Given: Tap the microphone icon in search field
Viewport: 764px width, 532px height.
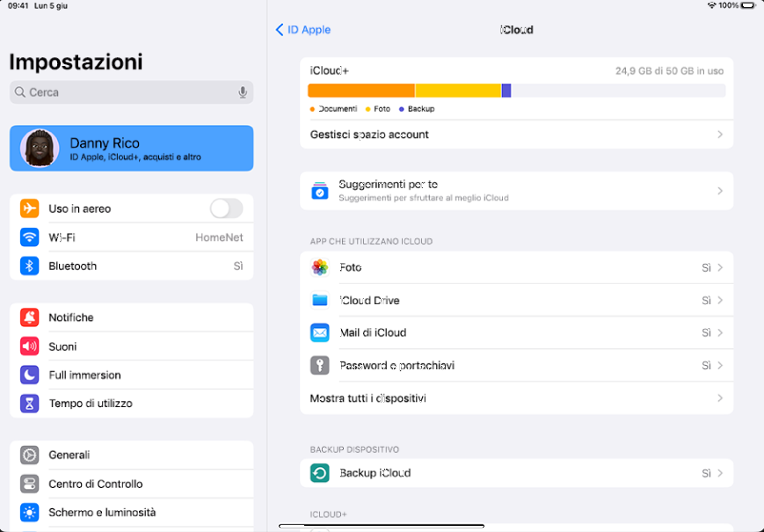Looking at the screenshot, I should pos(243,92).
